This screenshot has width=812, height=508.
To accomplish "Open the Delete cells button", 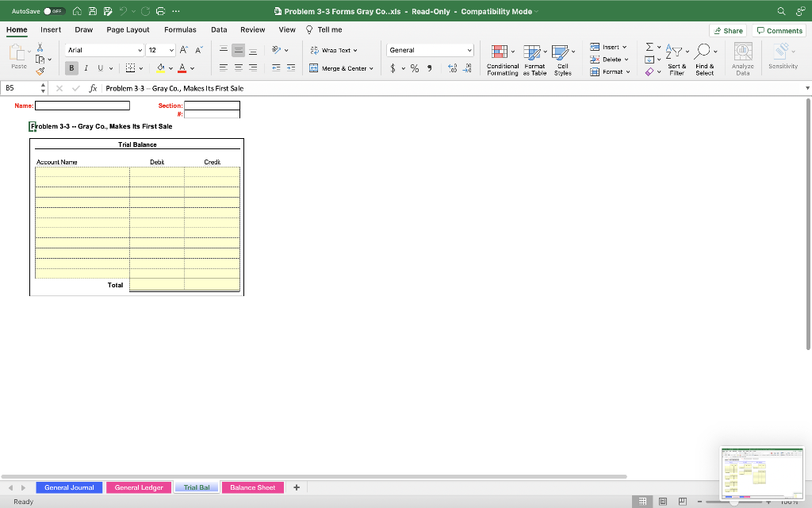I will [609, 59].
